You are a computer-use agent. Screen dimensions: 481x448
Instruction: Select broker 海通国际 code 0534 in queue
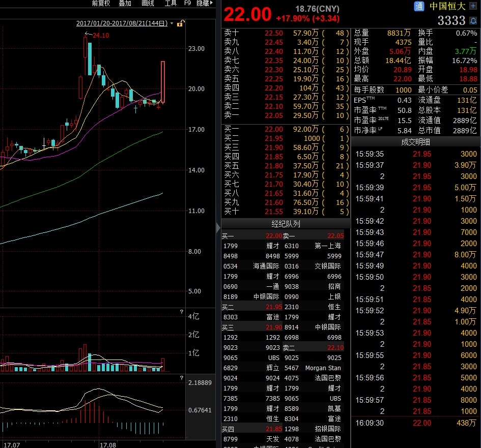coord(251,266)
